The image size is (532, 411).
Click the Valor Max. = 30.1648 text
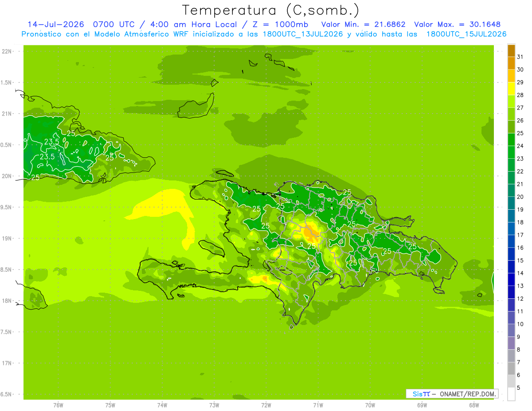tap(457, 24)
